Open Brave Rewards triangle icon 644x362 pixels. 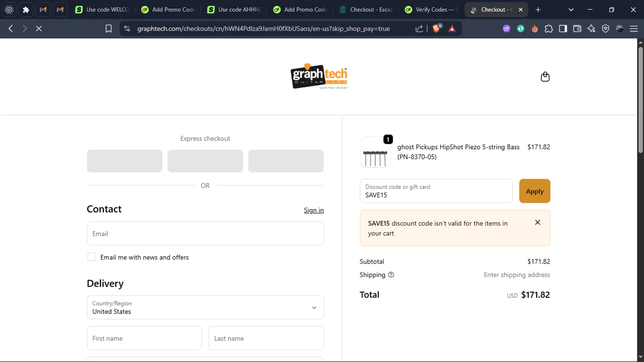[x=452, y=28]
